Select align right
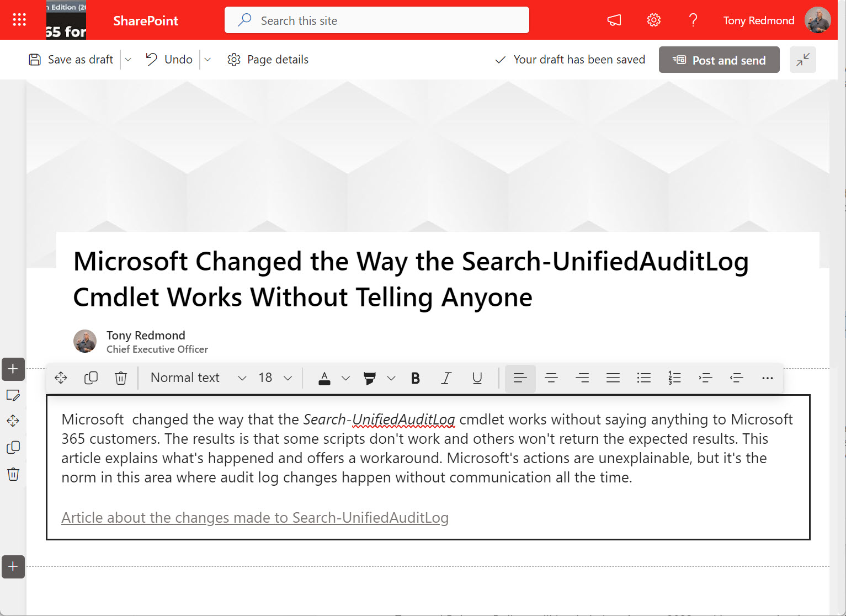846x616 pixels. coord(582,378)
